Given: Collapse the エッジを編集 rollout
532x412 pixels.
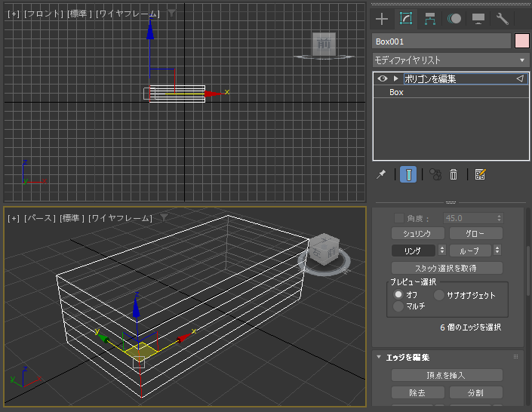Looking at the screenshot, I should (x=379, y=357).
